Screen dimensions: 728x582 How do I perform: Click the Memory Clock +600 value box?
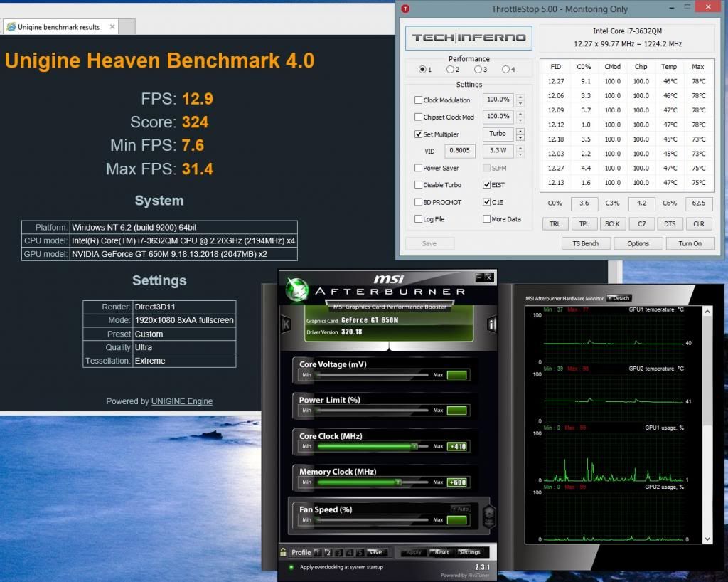pos(457,482)
